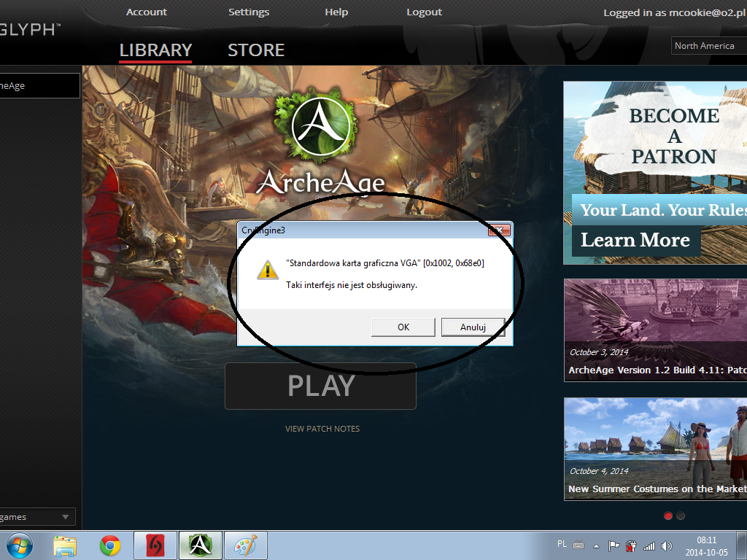Close the CryEngine3 error dialog
The image size is (747, 560).
(x=499, y=230)
